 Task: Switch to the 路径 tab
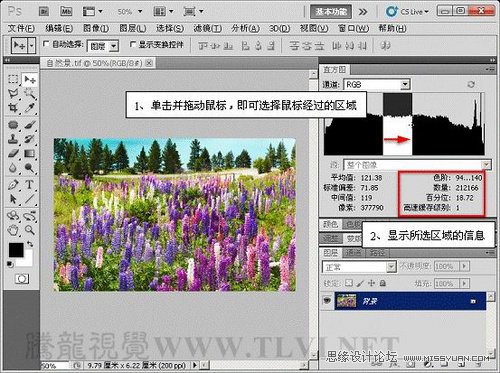[x=377, y=253]
